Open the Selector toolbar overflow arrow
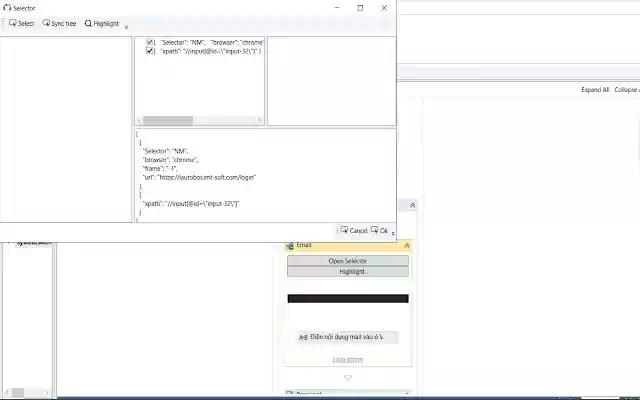 (126, 27)
